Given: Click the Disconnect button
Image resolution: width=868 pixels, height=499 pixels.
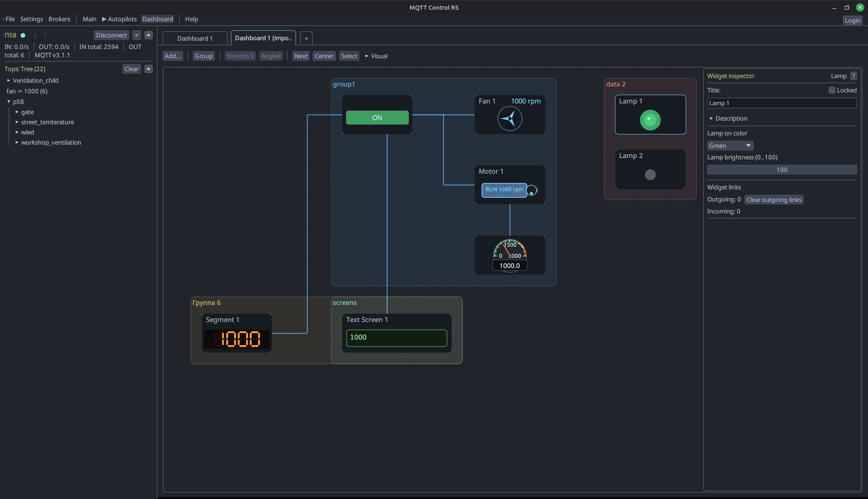Looking at the screenshot, I should (111, 35).
